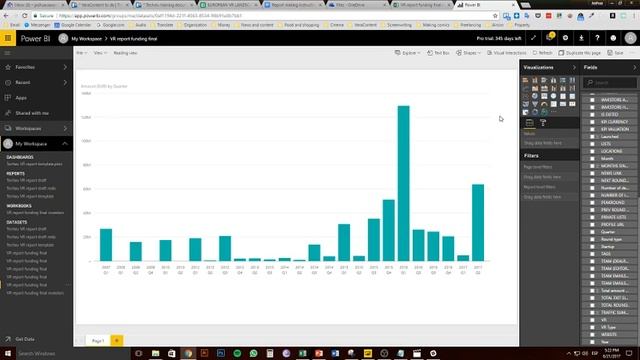Image resolution: width=640 pixels, height=360 pixels.
Task: Open the View dropdown menu
Action: point(100,53)
